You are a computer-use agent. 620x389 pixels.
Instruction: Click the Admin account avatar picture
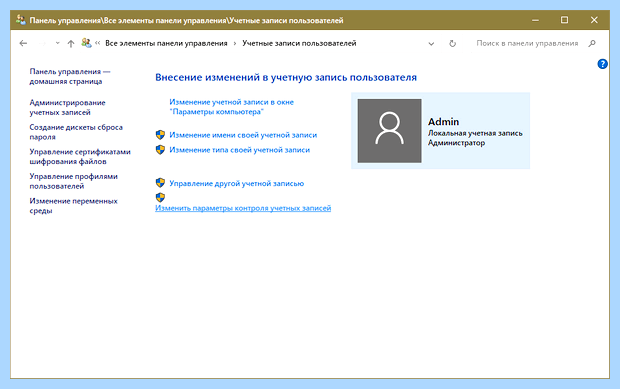pyautogui.click(x=389, y=130)
